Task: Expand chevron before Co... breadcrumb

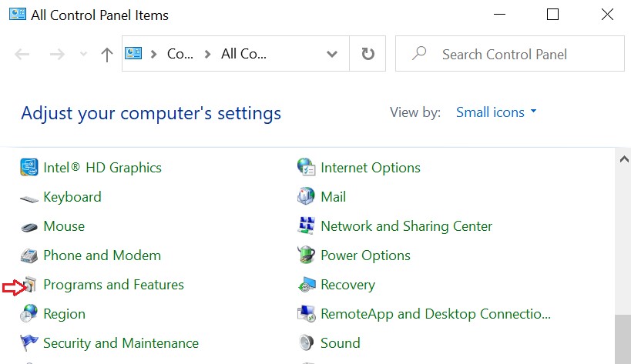Action: (x=154, y=54)
